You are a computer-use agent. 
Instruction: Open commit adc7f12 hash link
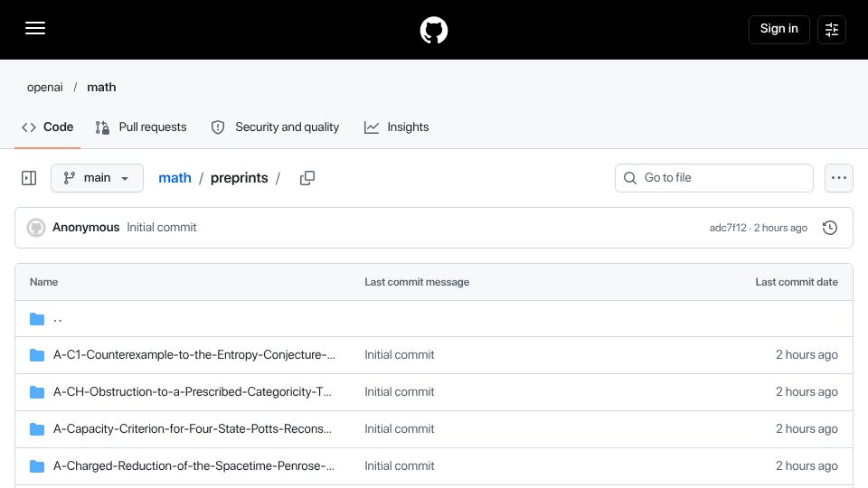(727, 228)
